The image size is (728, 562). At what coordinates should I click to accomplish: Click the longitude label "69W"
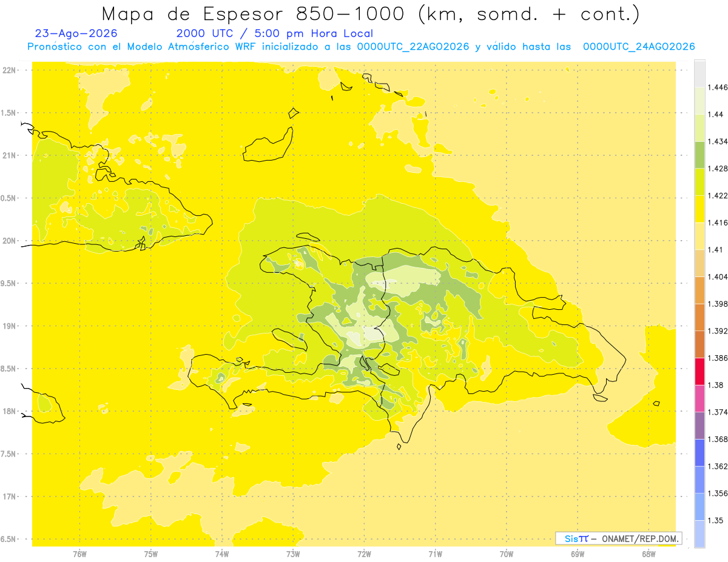coord(577,554)
